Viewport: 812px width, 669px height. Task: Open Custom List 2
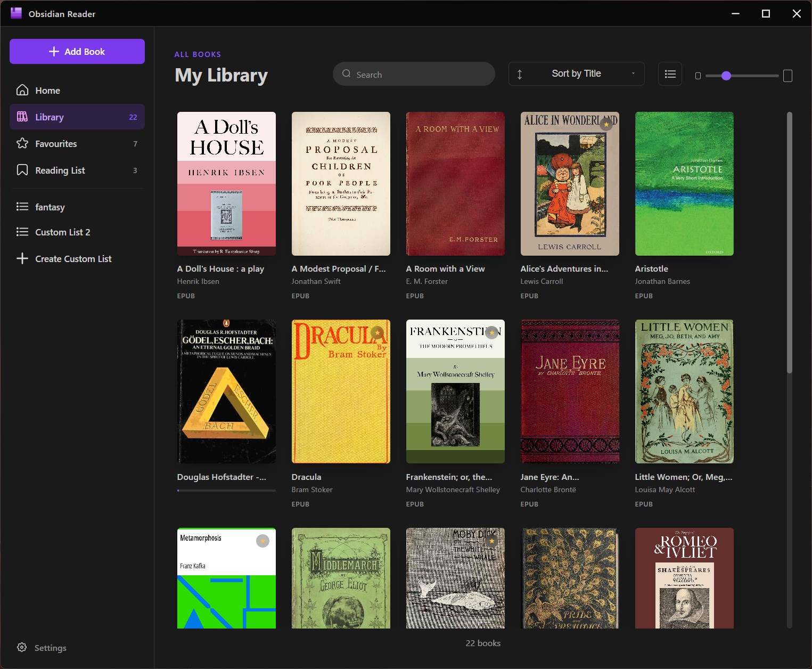pyautogui.click(x=77, y=232)
